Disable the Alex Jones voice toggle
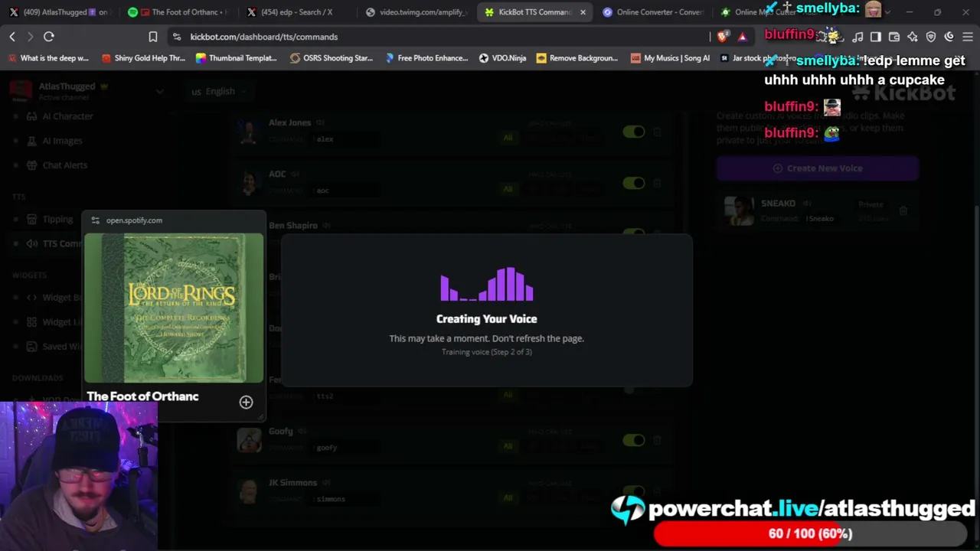 (634, 132)
